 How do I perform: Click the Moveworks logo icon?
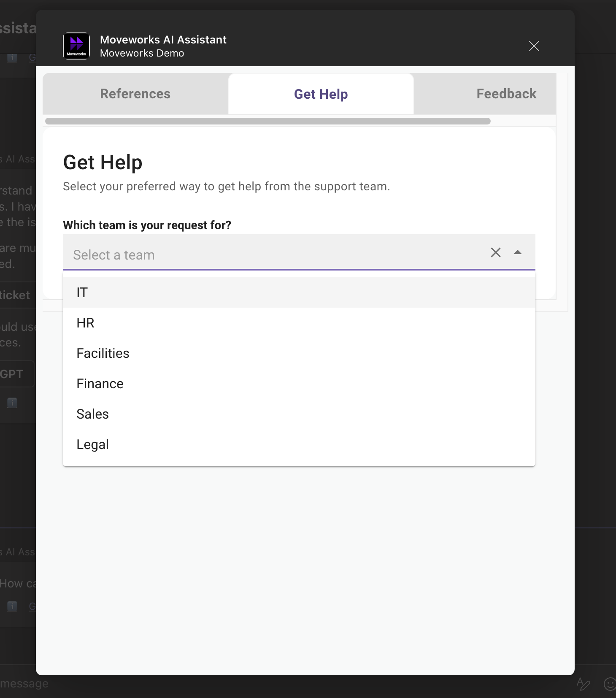pos(76,46)
